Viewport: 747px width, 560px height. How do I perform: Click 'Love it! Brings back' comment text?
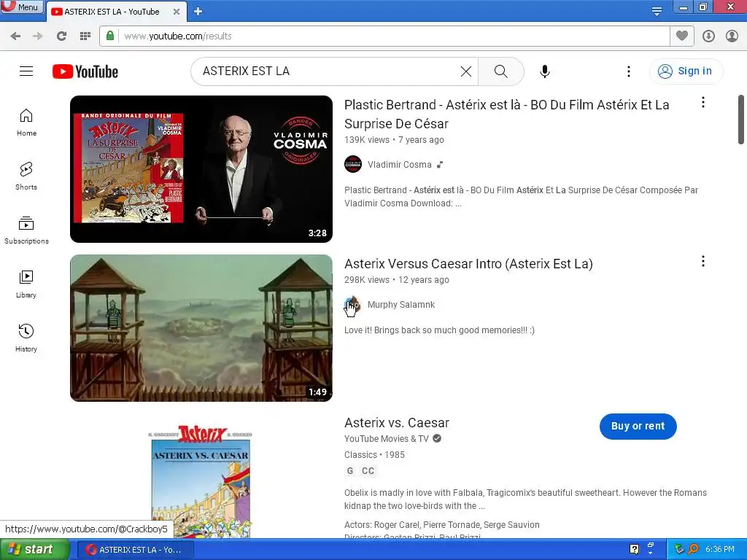coord(439,330)
